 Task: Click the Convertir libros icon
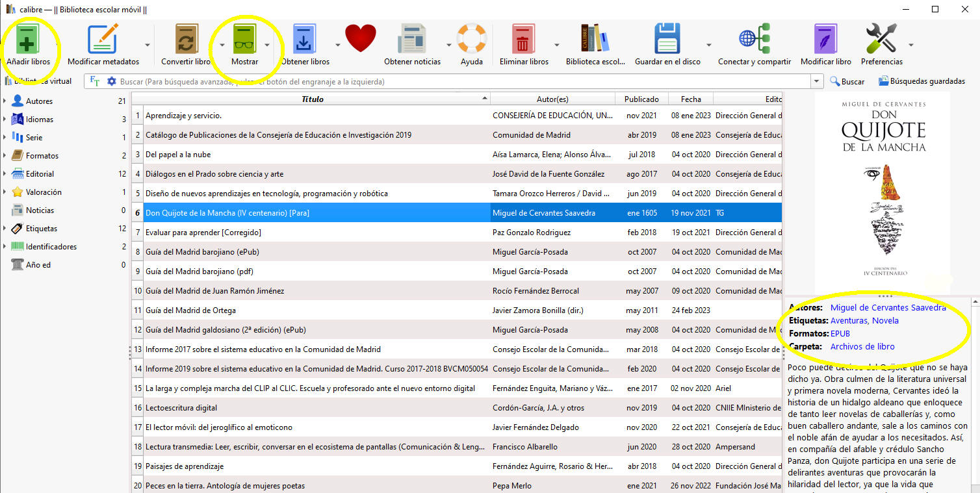coord(187,40)
